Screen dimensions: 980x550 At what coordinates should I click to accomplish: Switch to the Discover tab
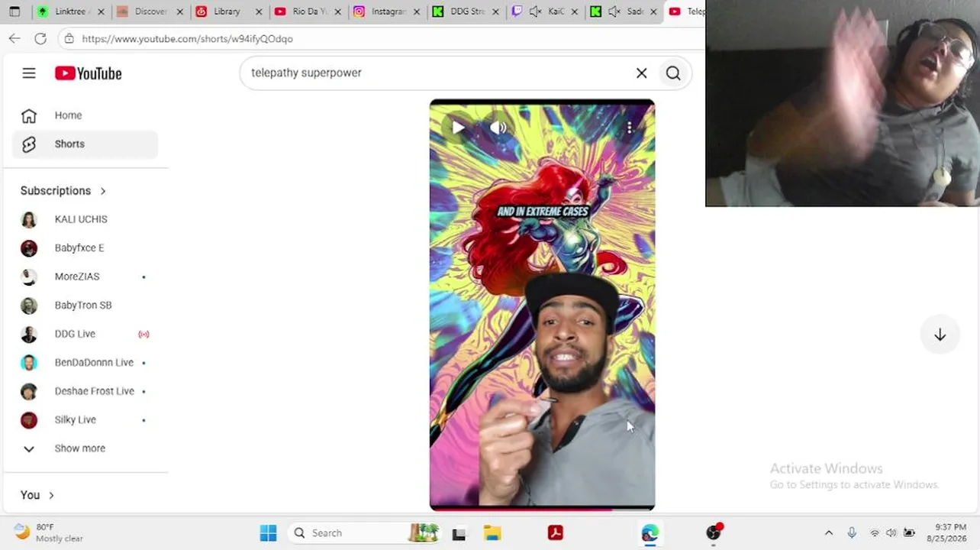[x=149, y=11]
